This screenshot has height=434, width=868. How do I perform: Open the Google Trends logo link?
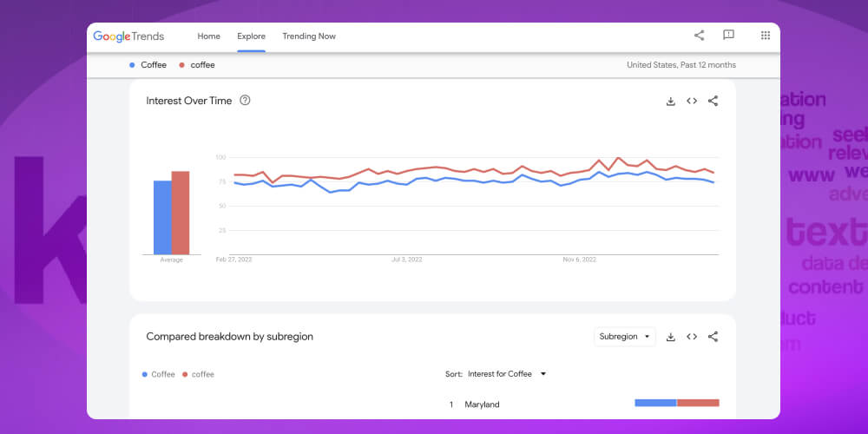[128, 36]
